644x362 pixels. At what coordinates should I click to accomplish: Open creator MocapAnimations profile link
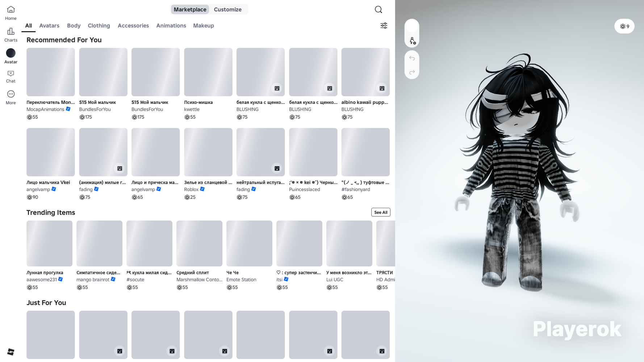click(45, 109)
